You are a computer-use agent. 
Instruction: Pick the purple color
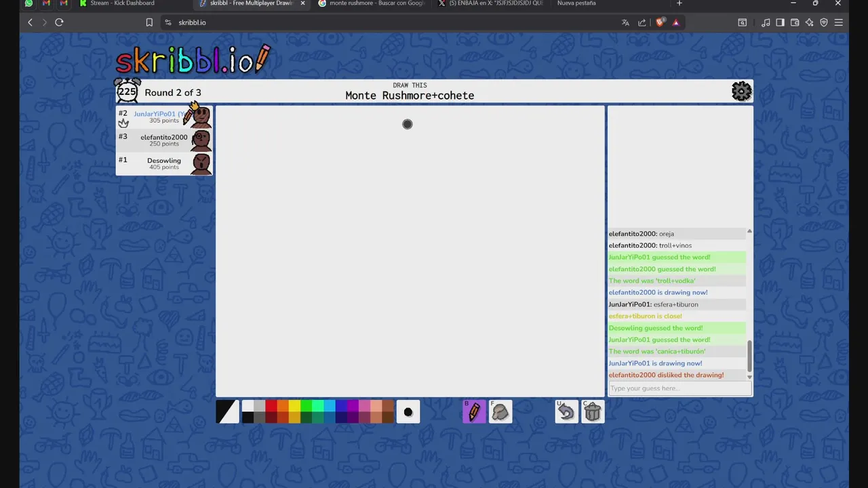(353, 406)
